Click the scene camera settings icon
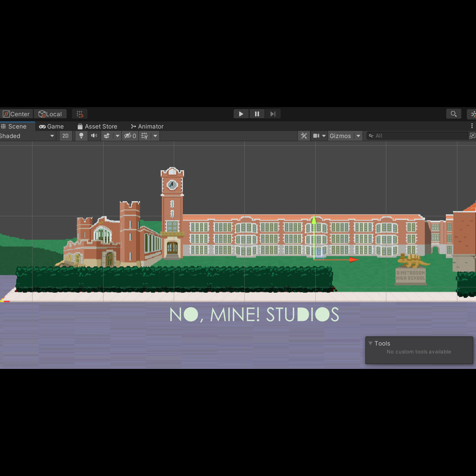This screenshot has height=476, width=476. (x=316, y=136)
